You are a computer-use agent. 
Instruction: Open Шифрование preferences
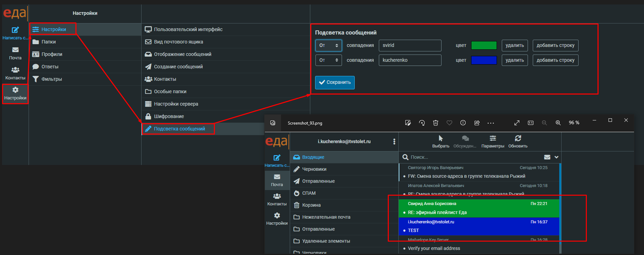point(226,116)
